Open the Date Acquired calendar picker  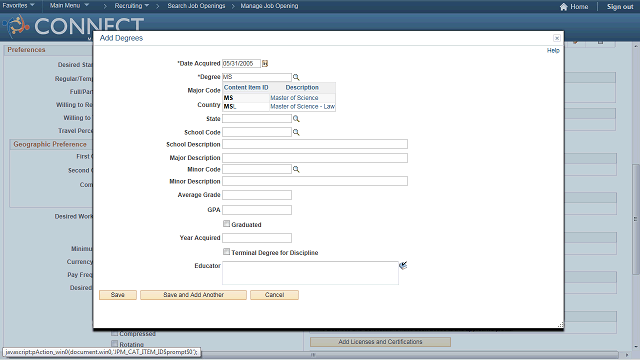265,63
